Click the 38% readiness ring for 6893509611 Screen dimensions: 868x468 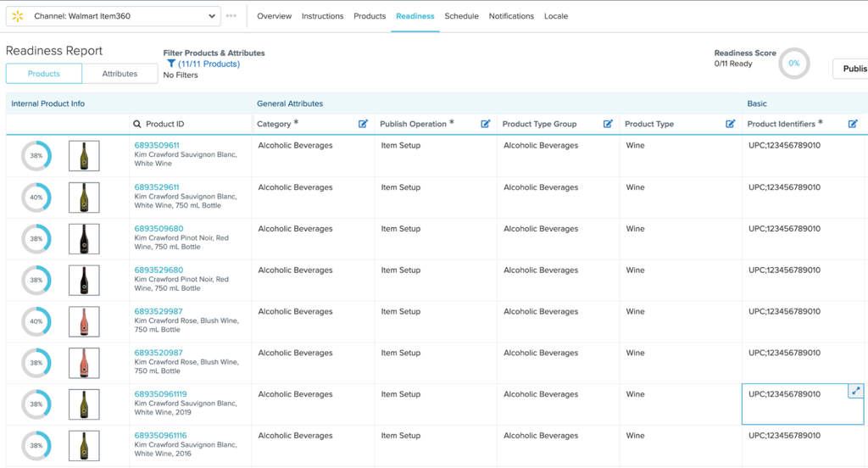click(x=36, y=156)
